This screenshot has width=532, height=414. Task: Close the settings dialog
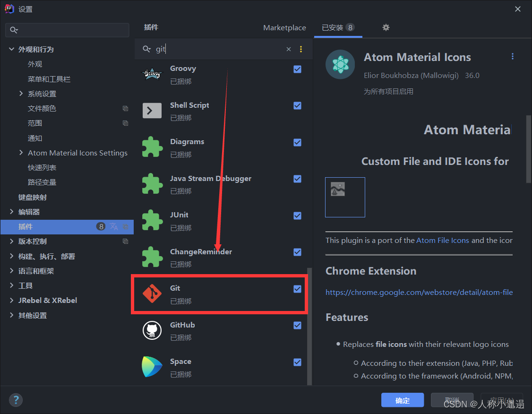517,9
